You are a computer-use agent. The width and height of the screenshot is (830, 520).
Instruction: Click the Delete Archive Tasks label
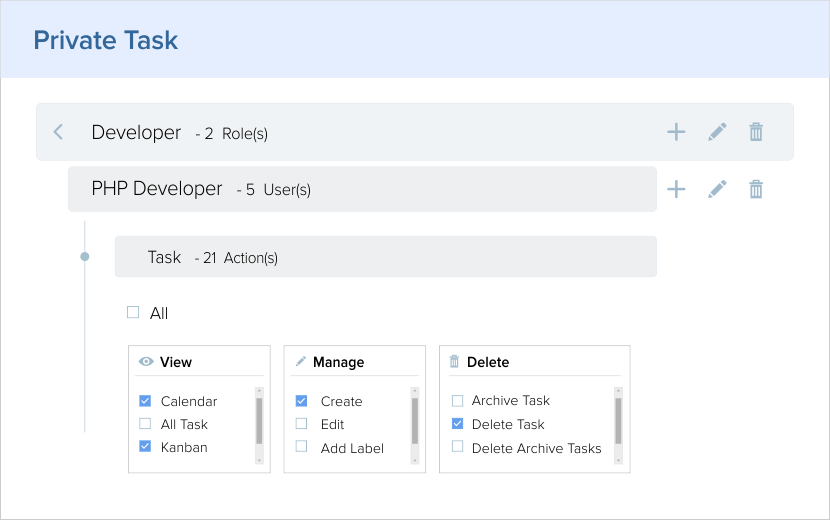pyautogui.click(x=536, y=448)
